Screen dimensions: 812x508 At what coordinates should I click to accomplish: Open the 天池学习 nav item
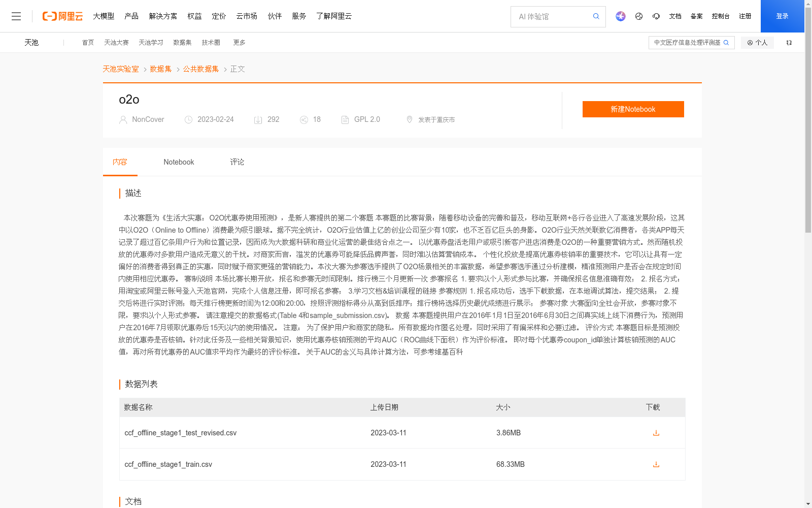[x=151, y=43]
